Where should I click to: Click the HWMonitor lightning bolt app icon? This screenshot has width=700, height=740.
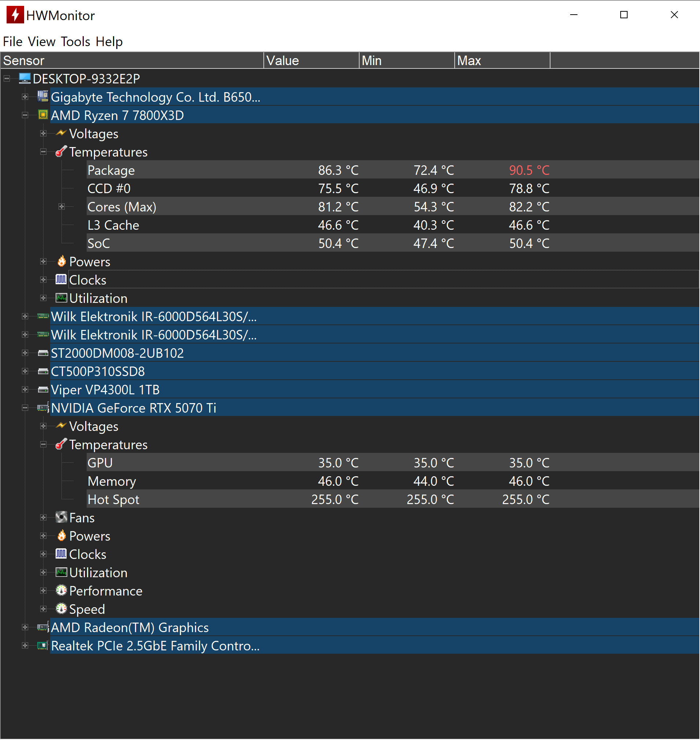pyautogui.click(x=15, y=15)
